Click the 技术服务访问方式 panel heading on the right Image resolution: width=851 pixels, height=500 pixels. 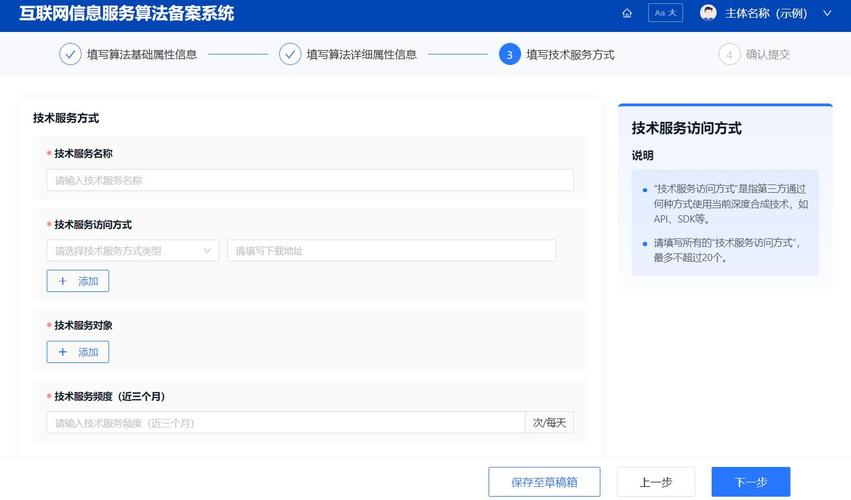[x=687, y=128]
